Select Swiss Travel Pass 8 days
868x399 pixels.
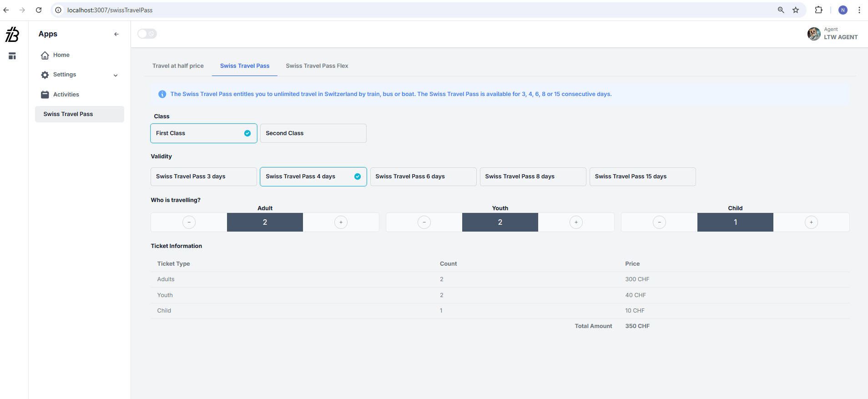coord(533,177)
